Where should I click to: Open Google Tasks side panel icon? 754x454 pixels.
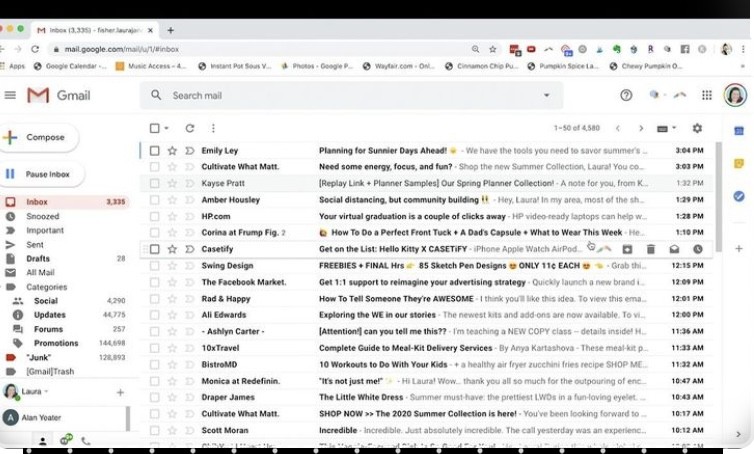tap(739, 196)
